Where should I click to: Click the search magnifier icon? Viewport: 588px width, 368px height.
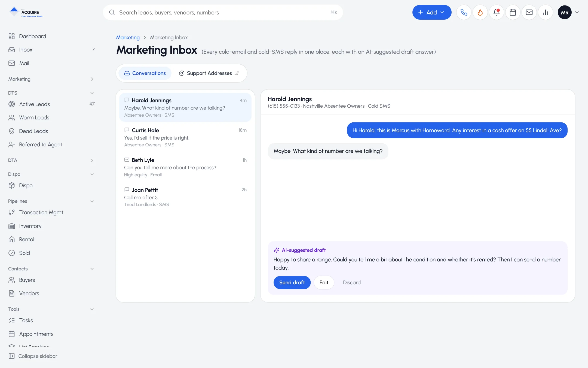coord(112,12)
